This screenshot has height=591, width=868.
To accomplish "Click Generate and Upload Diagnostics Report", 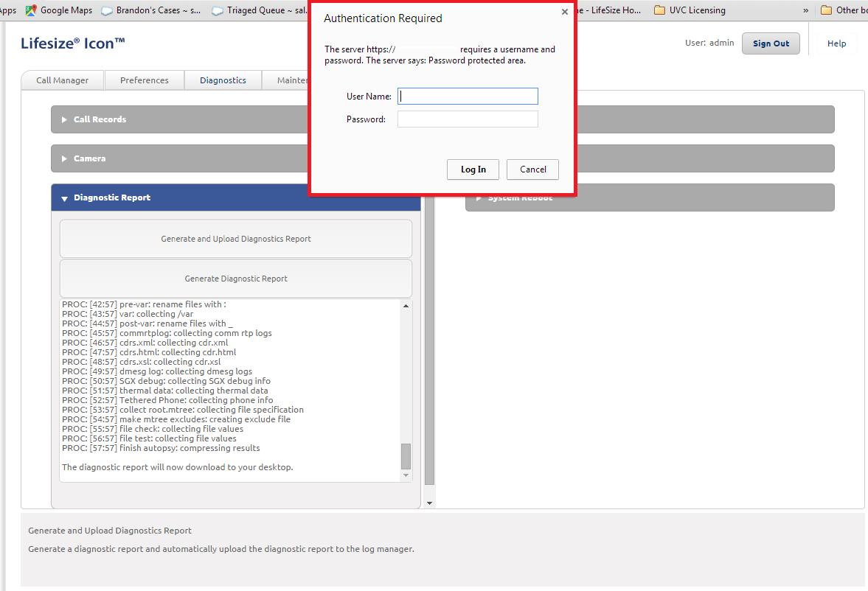I will 236,239.
